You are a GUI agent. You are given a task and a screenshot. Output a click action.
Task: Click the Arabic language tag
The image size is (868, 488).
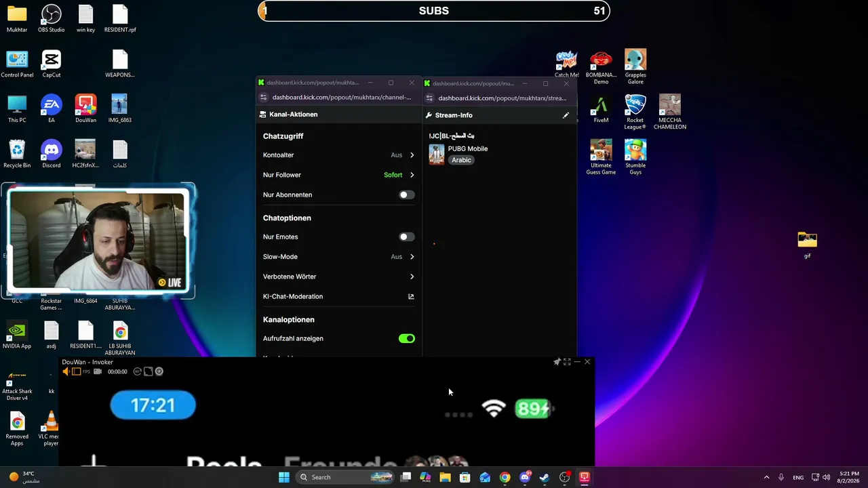point(461,160)
